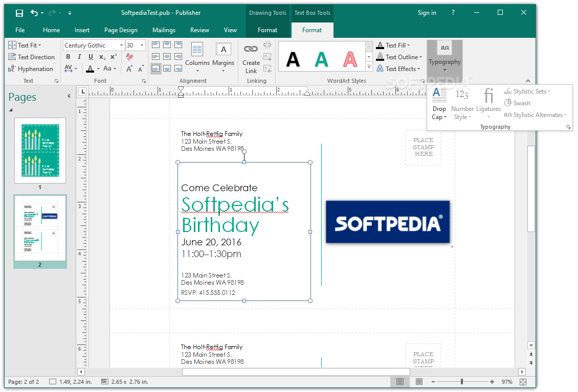Open Text Fill options
Viewport: 578px width, 392px height.
(393, 45)
